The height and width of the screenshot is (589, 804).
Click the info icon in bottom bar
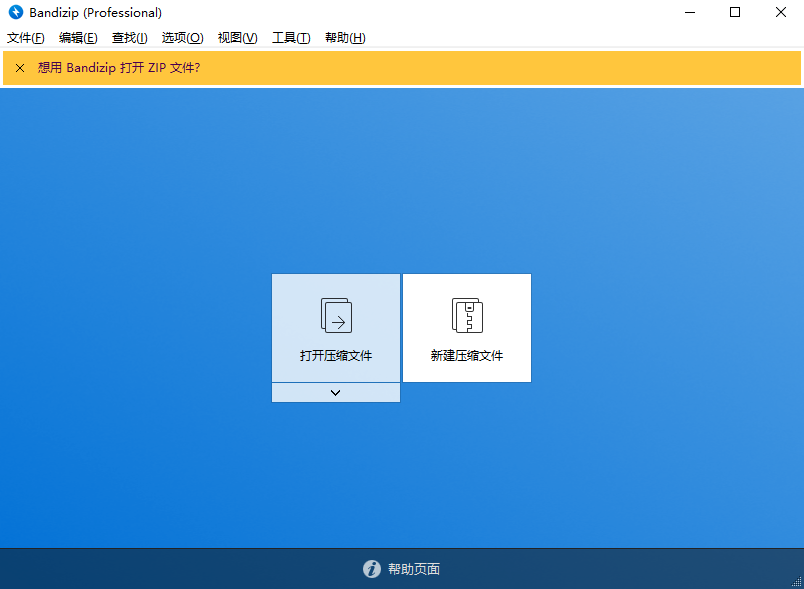tap(372, 569)
